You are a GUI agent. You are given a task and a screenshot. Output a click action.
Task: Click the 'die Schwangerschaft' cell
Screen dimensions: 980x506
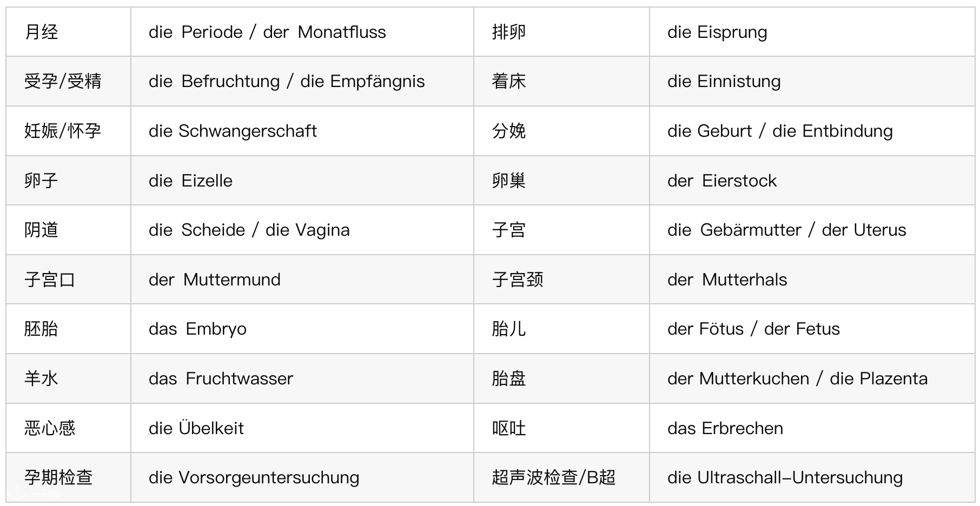(x=302, y=131)
